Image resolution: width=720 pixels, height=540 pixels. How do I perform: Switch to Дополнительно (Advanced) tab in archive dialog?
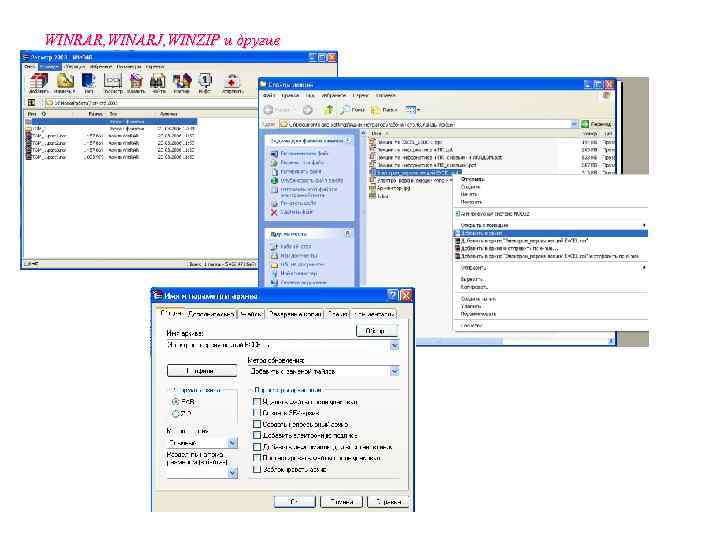tap(211, 315)
